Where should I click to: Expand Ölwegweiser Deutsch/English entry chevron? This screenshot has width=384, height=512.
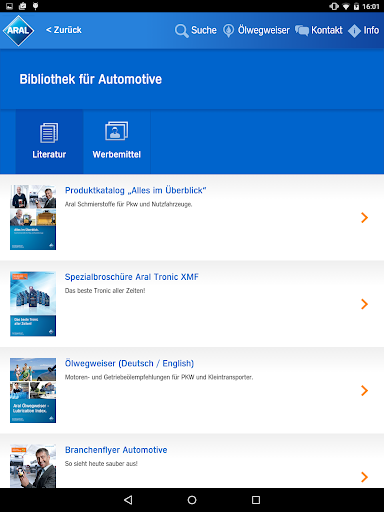click(x=365, y=390)
